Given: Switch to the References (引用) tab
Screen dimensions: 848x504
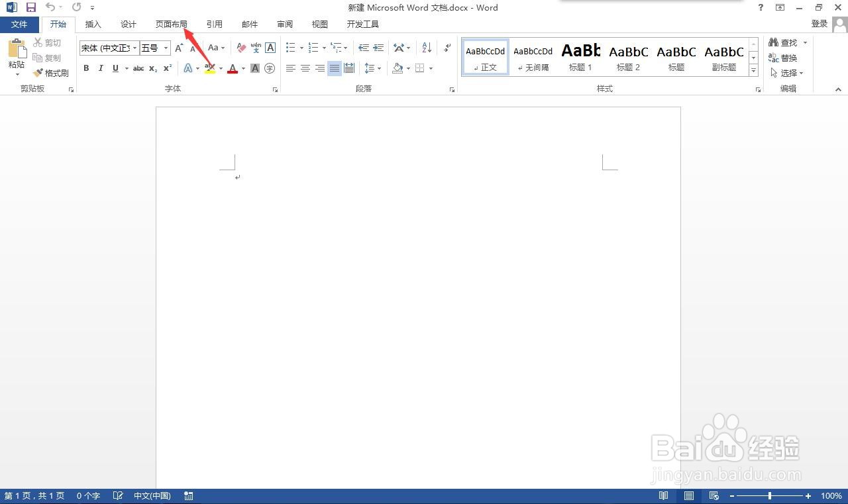Looking at the screenshot, I should point(214,25).
